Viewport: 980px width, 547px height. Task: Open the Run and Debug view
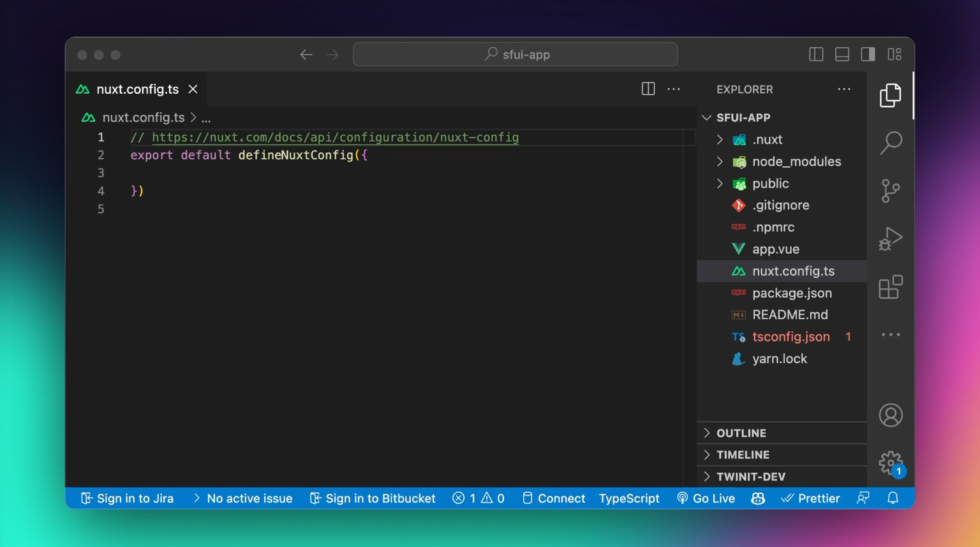tap(890, 239)
